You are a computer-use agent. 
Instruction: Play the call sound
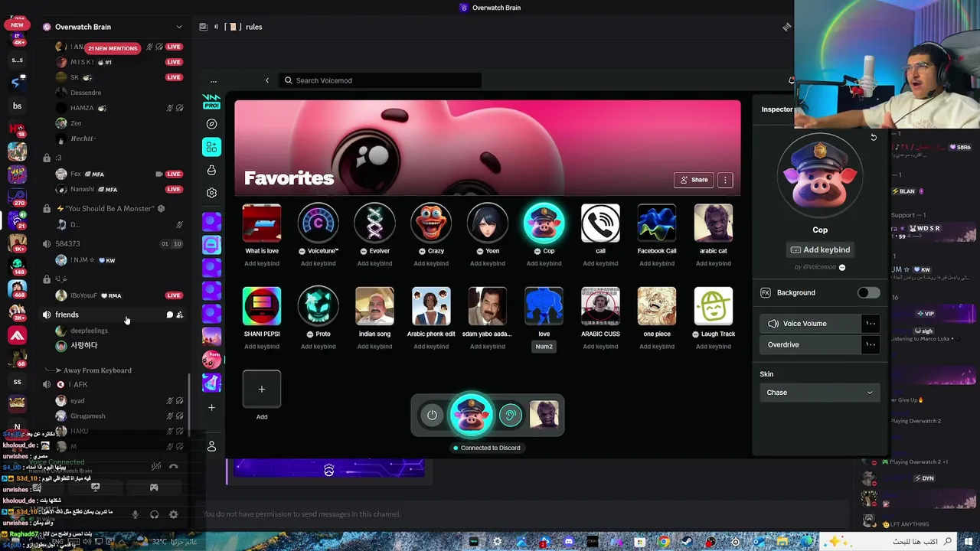pos(600,223)
